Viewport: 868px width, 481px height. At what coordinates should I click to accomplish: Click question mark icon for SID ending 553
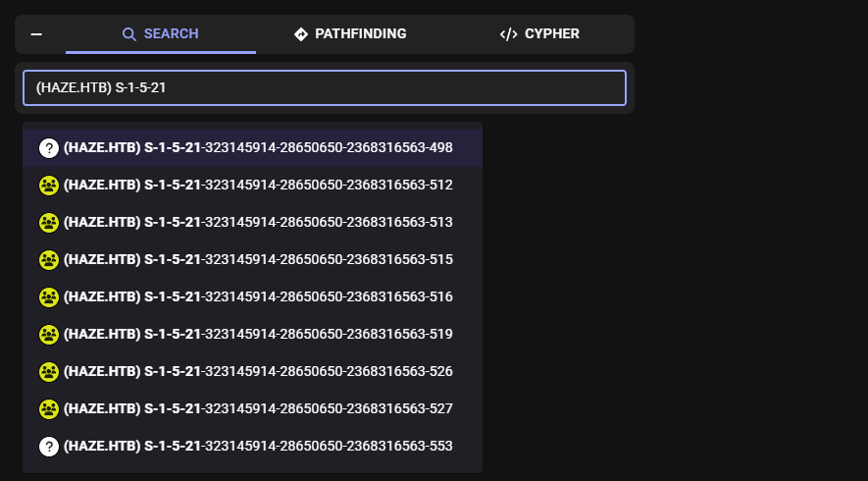[x=49, y=447]
